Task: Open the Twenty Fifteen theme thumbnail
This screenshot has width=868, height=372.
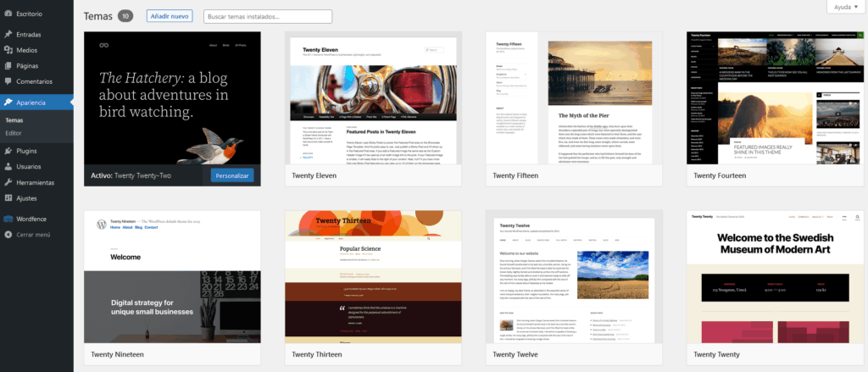Action: [x=574, y=98]
